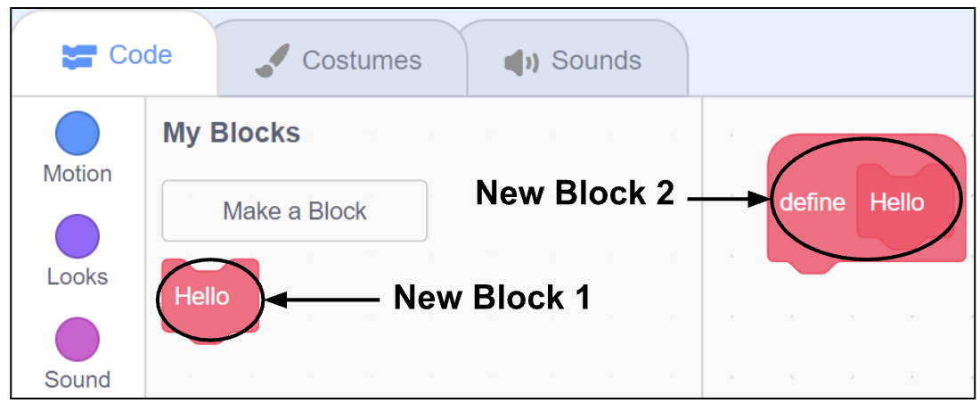Click the Looks category label

[x=78, y=276]
